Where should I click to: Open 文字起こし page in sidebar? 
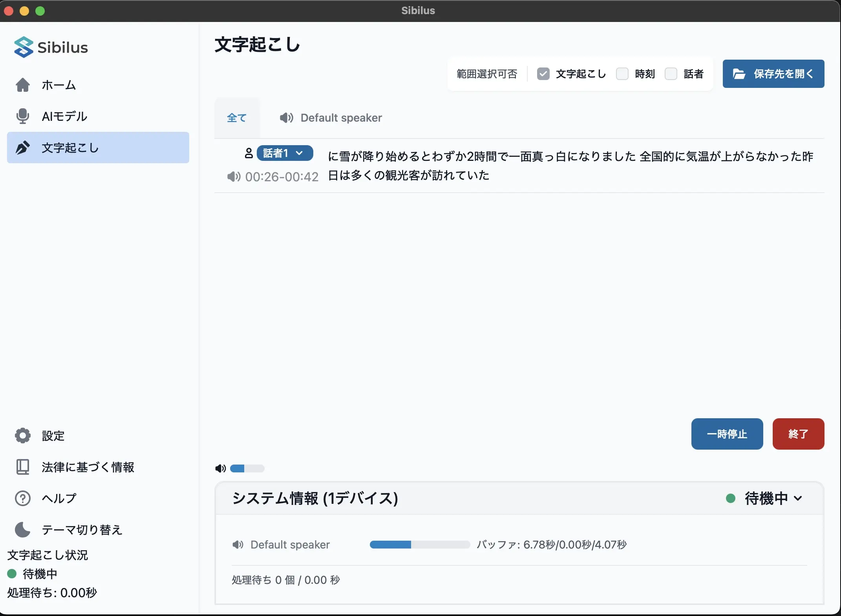[x=98, y=148]
